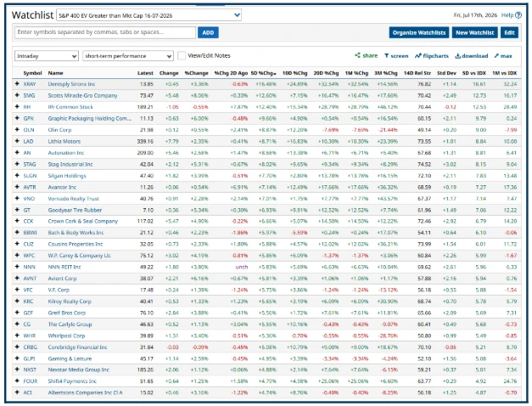The image size is (532, 406).
Task: Sort by Latest column header
Action: click(x=145, y=73)
